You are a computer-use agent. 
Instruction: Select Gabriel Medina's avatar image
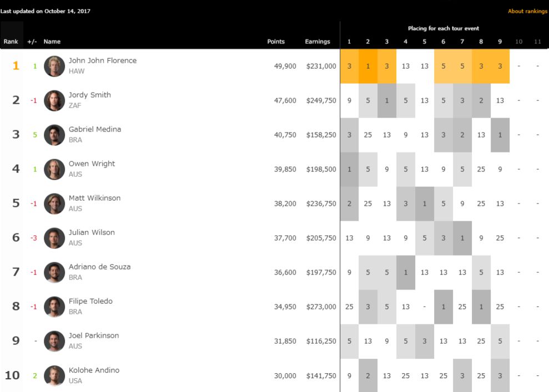(x=54, y=135)
